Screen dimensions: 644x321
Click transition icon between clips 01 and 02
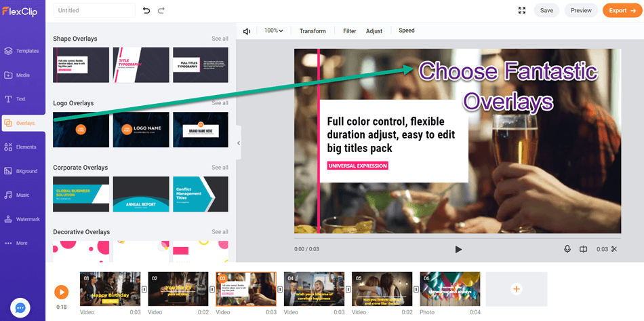144,289
